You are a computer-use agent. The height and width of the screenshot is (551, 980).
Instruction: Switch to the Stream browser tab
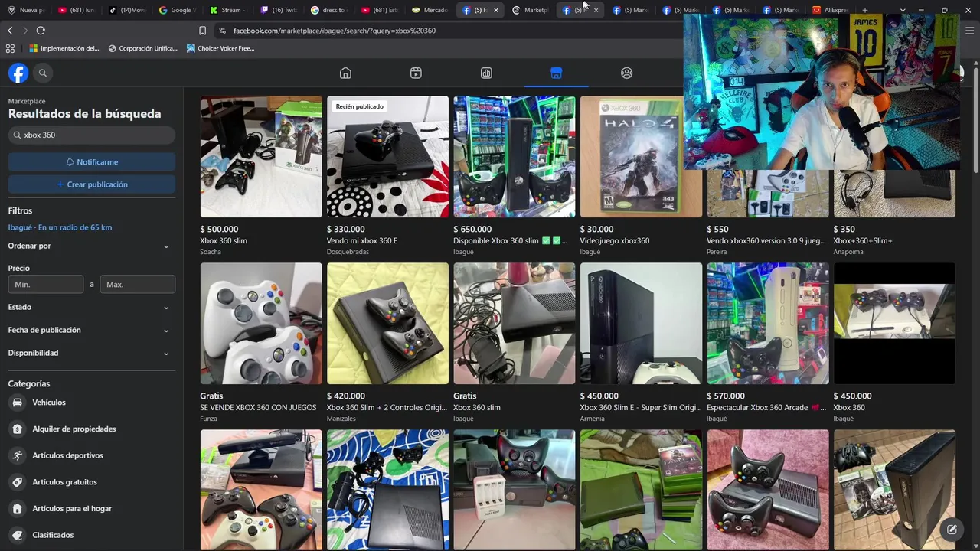pyautogui.click(x=228, y=10)
